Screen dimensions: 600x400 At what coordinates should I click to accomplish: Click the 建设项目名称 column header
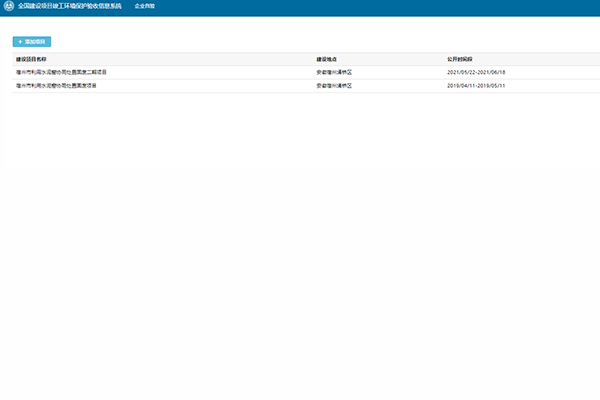[32, 59]
